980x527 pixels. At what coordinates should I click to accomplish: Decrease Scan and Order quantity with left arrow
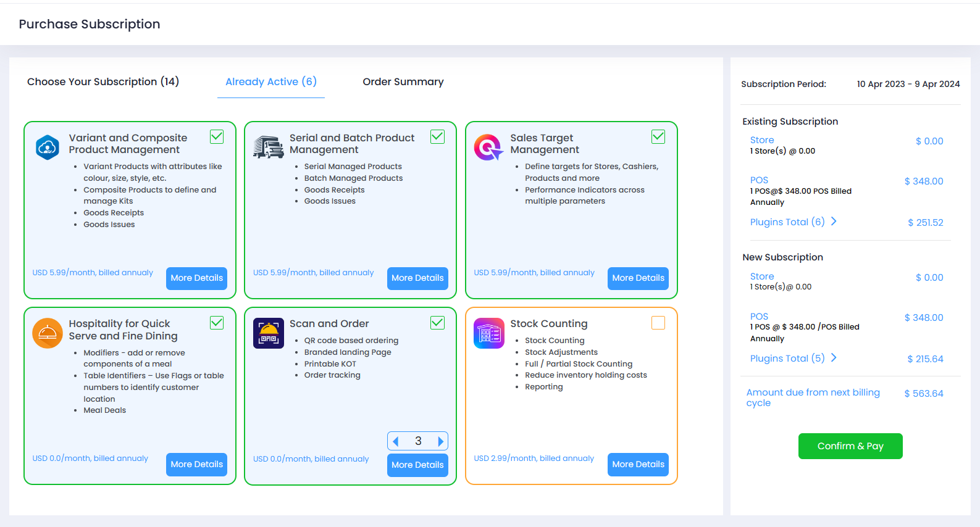pos(396,441)
